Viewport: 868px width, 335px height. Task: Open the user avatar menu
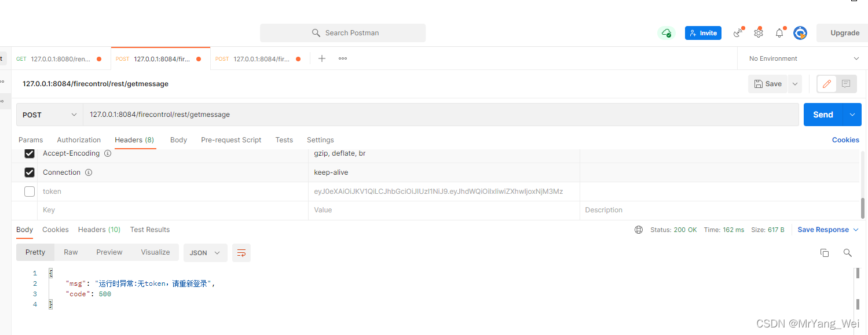(x=800, y=33)
